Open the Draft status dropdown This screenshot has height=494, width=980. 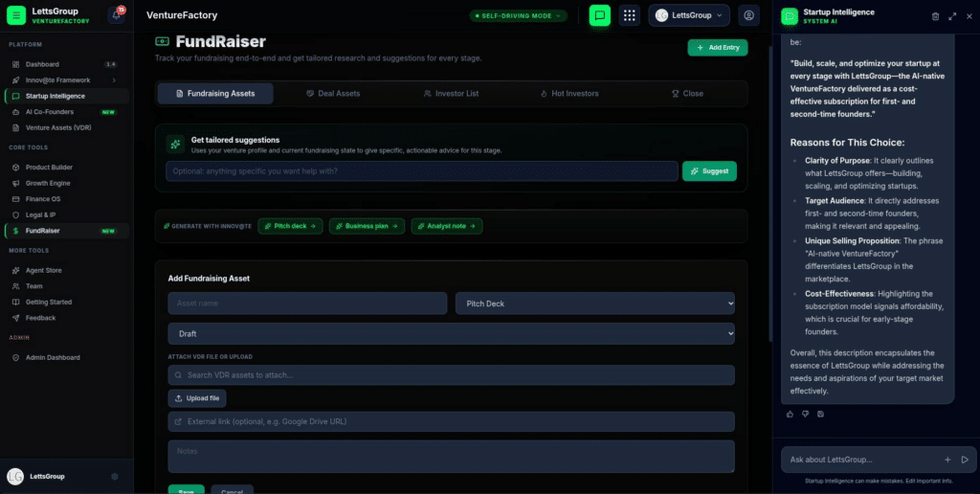point(452,334)
